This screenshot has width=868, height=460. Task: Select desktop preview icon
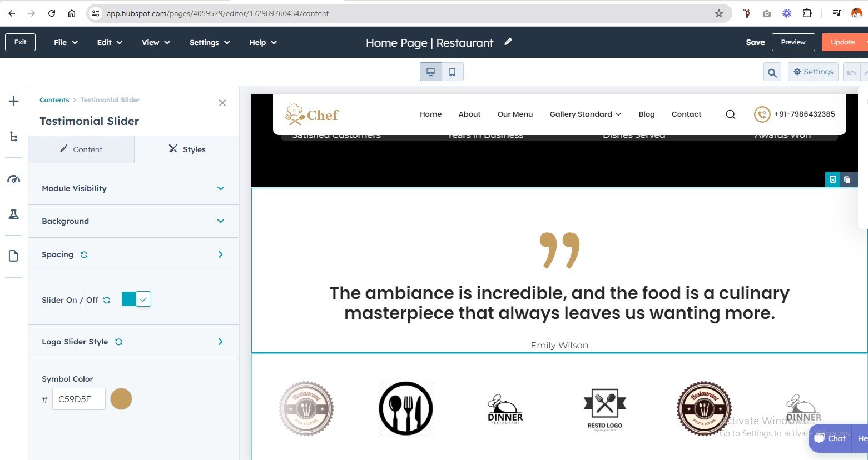[431, 72]
